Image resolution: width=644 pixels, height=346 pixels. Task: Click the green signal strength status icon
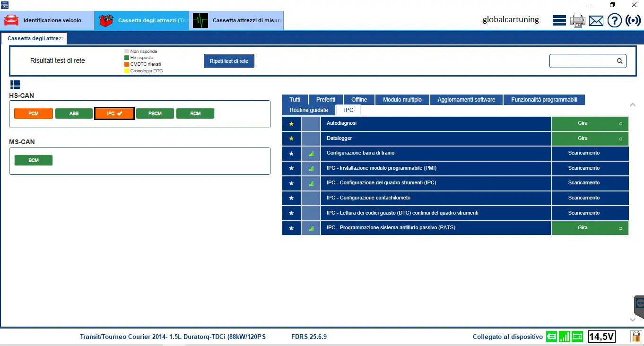tap(565, 336)
